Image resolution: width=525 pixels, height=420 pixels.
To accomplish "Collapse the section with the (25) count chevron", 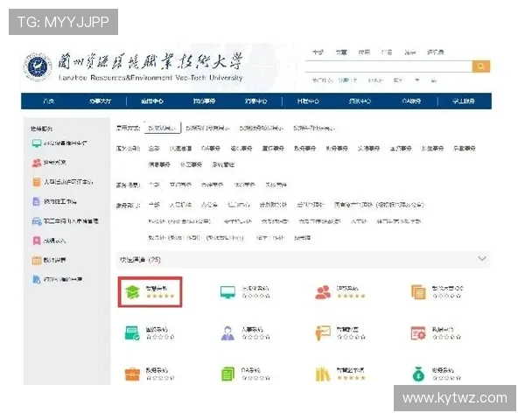I will pyautogui.click(x=482, y=259).
